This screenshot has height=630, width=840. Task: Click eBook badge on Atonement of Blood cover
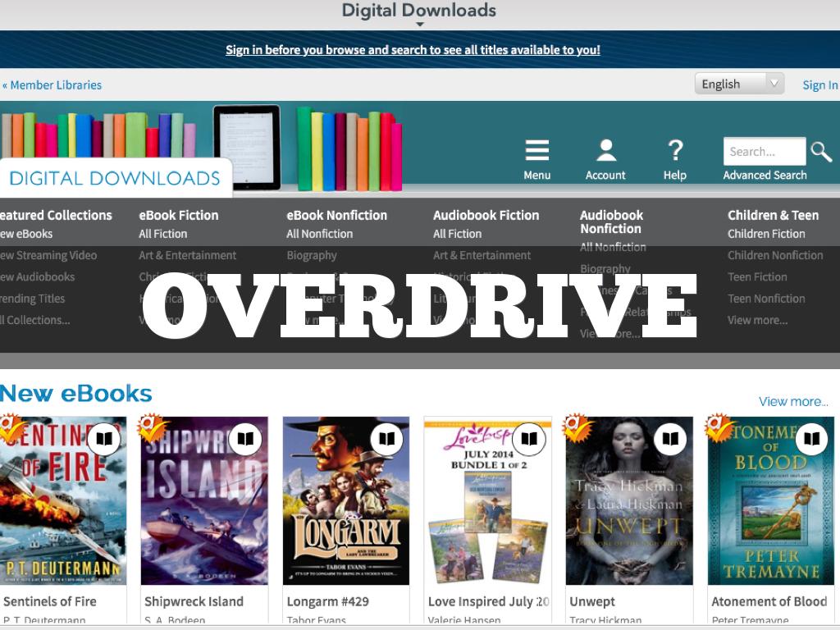[x=811, y=440]
